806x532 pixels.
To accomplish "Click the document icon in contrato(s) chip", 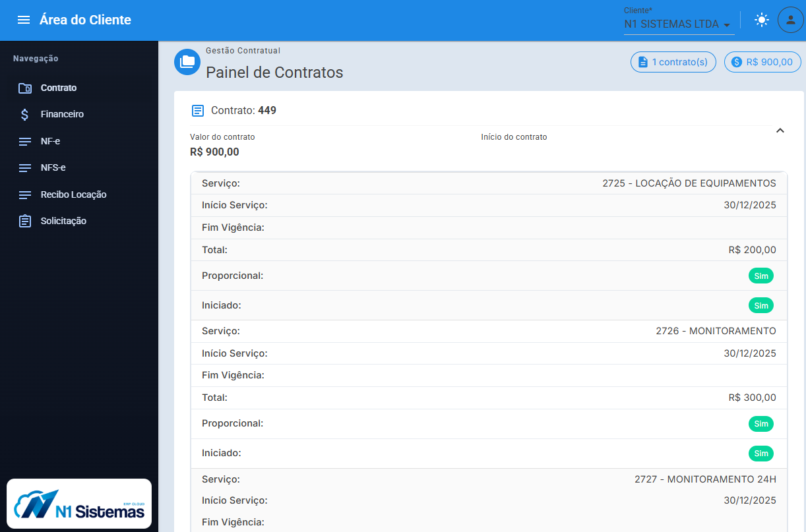I will pyautogui.click(x=642, y=62).
